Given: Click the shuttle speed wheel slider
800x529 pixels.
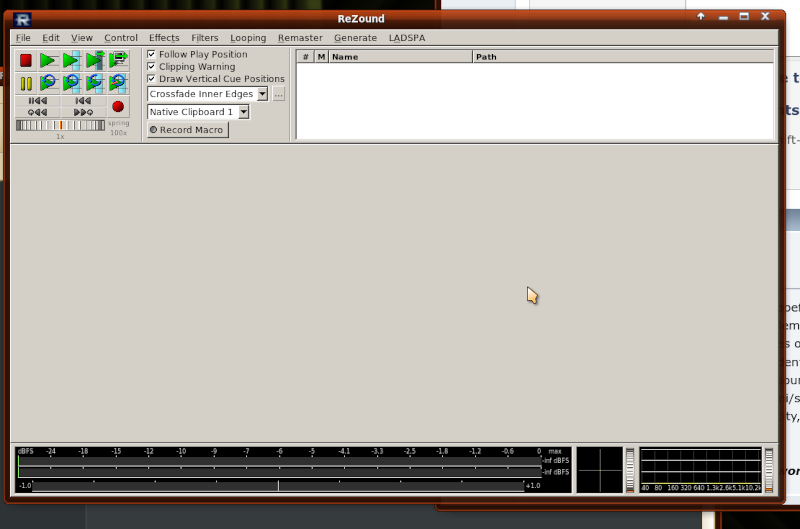Looking at the screenshot, I should click(60, 125).
